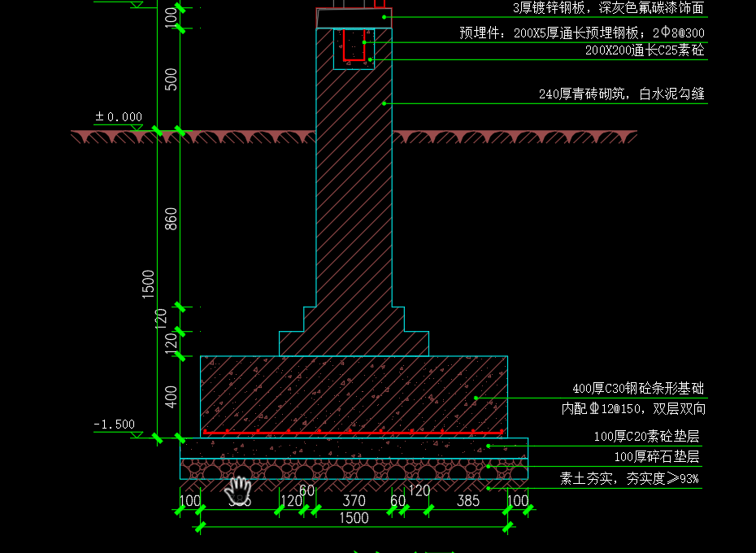Click the '±0.000' elevation mark
Image resolution: width=756 pixels, height=553 pixels.
point(119,117)
